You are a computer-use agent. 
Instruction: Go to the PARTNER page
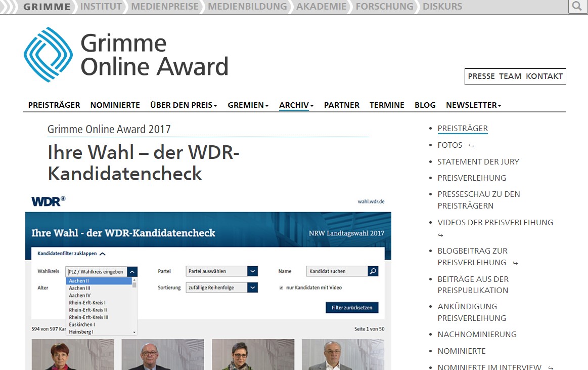342,105
